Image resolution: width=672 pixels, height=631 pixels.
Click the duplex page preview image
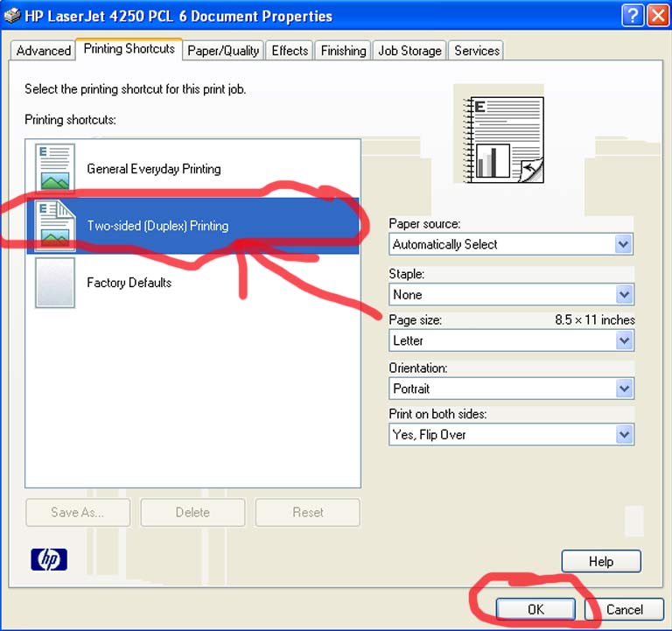(503, 140)
